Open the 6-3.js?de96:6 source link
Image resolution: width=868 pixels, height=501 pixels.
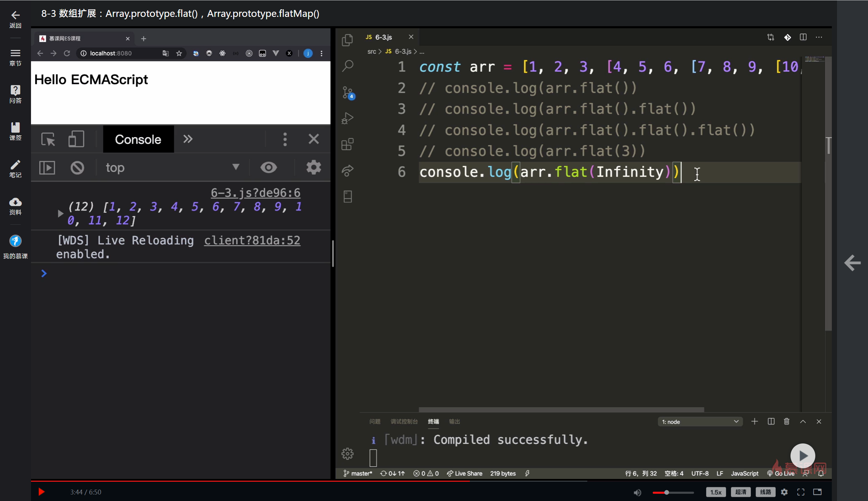click(x=255, y=193)
